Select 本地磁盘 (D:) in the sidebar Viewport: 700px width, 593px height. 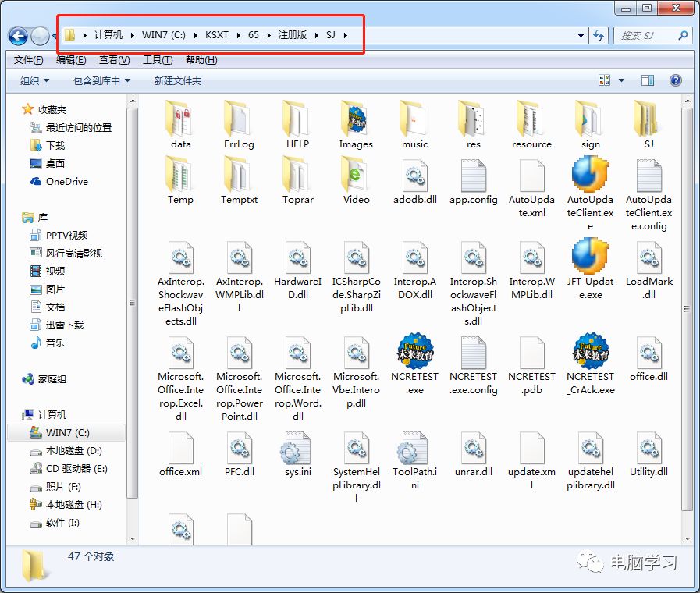(x=73, y=451)
